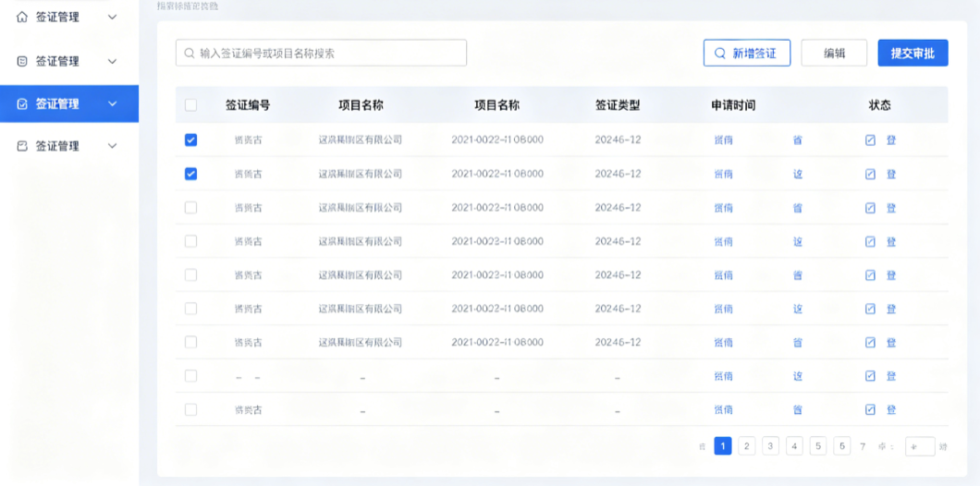Image resolution: width=980 pixels, height=486 pixels.
Task: Click the edit icon in the fourth table row
Action: pos(870,241)
